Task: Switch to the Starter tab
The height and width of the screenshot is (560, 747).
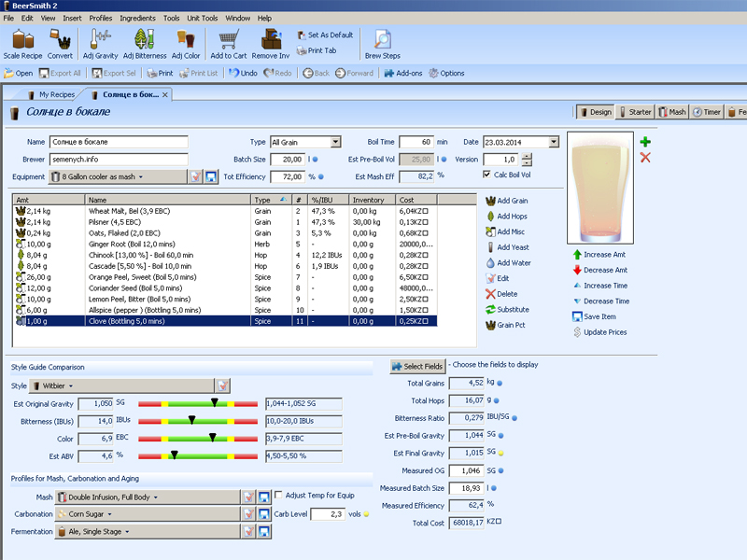Action: (x=635, y=112)
